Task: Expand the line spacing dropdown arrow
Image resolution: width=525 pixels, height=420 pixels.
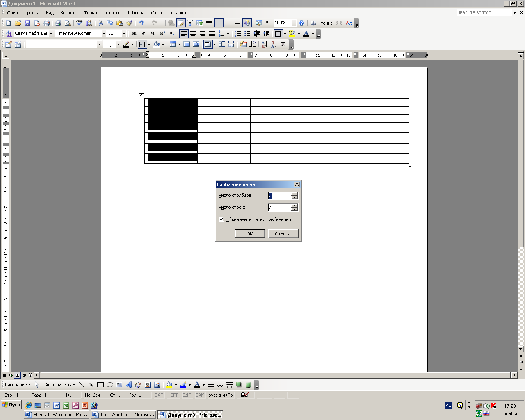Action: (228, 34)
